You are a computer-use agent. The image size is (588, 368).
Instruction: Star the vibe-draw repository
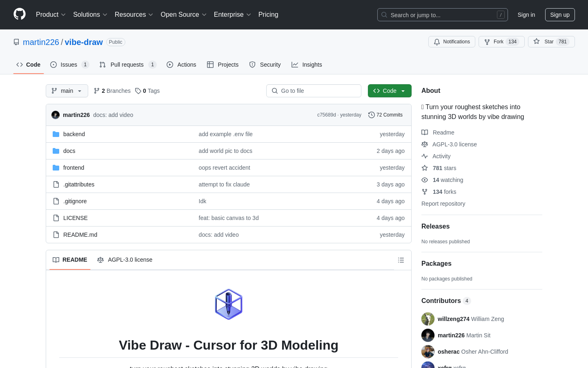coord(551,42)
